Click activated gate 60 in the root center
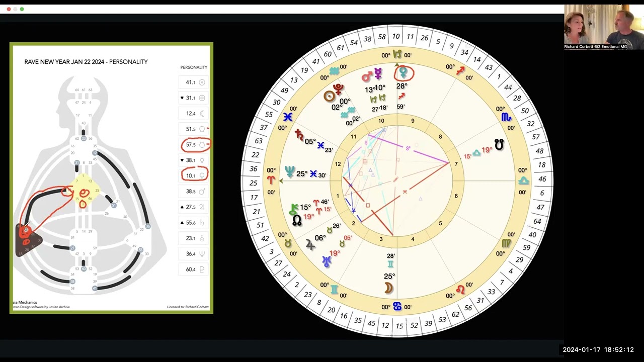The height and width of the screenshot is (362, 644). point(84,269)
